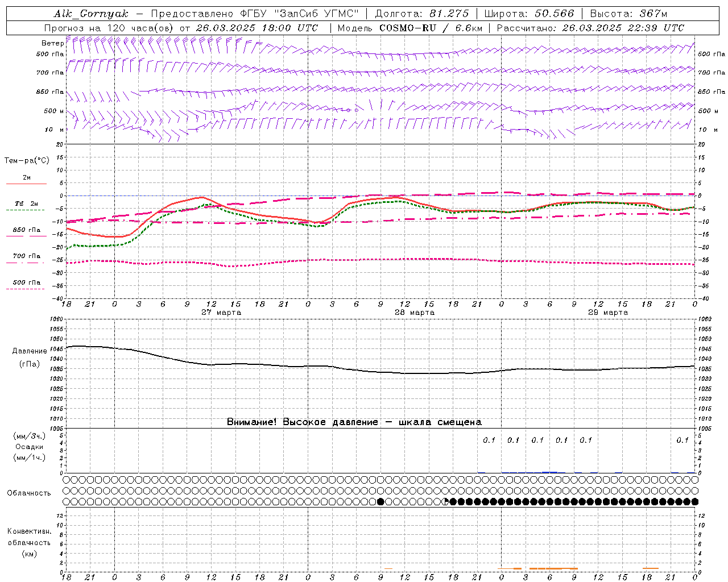
Task: Click the first 0.1 precipitation value
Action: point(489,440)
